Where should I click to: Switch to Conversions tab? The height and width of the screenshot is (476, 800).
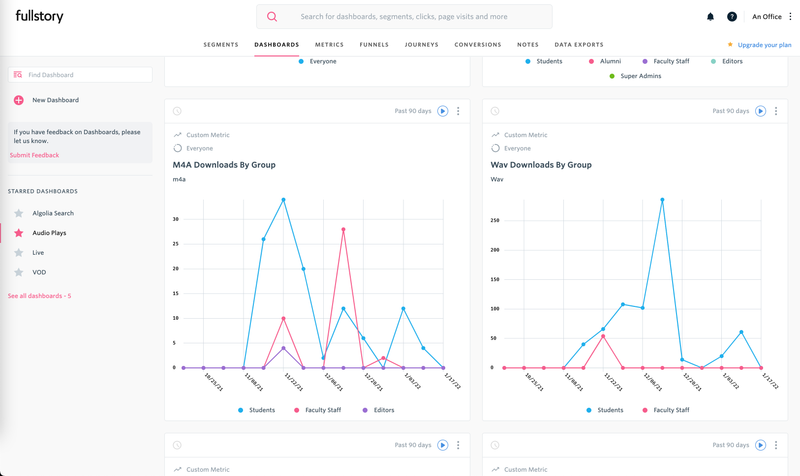(478, 45)
